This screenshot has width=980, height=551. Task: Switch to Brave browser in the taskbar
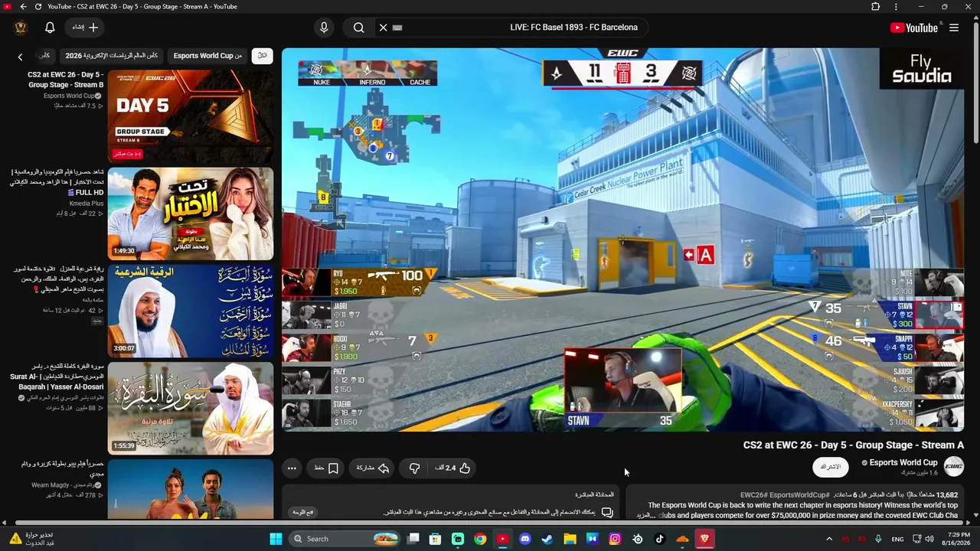point(705,539)
